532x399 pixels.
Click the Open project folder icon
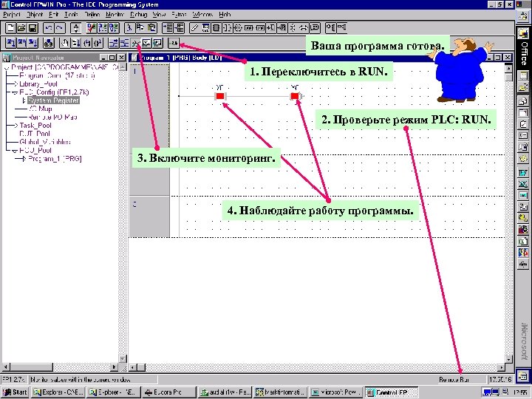point(21,28)
